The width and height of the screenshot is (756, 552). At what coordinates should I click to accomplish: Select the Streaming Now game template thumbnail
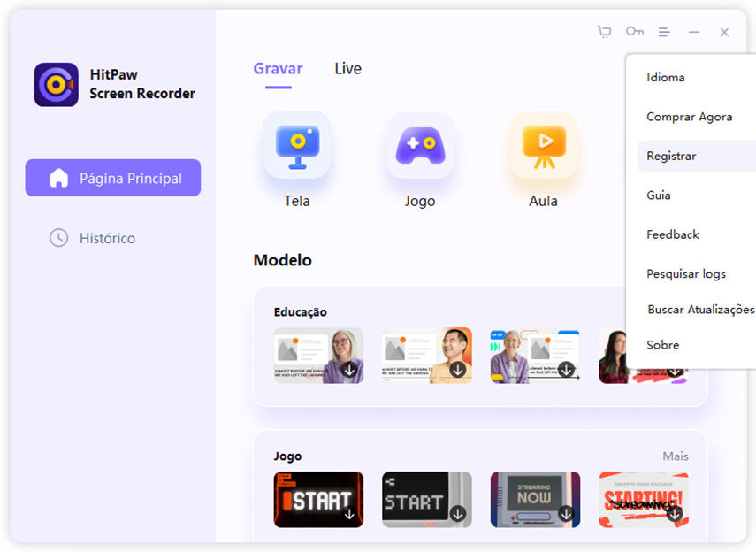click(x=535, y=500)
